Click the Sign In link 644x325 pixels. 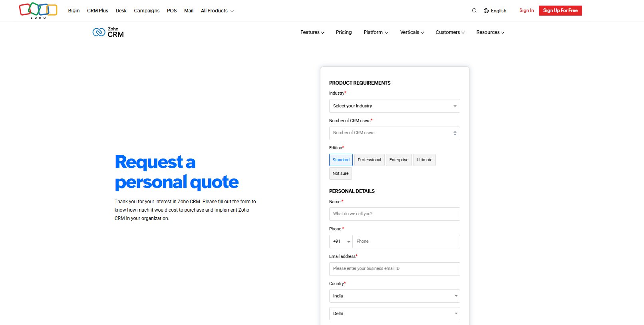(x=527, y=10)
